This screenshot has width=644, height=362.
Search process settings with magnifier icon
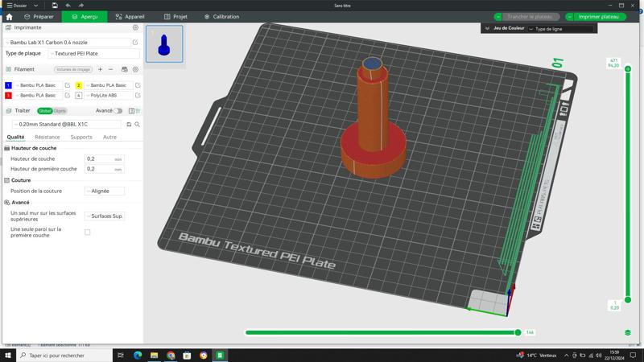coord(137,125)
